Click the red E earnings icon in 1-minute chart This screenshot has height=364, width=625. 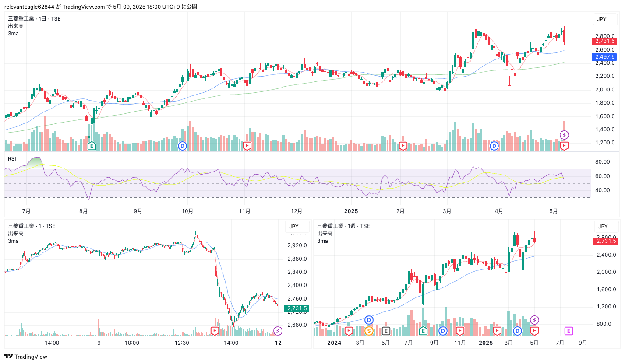pos(215,330)
